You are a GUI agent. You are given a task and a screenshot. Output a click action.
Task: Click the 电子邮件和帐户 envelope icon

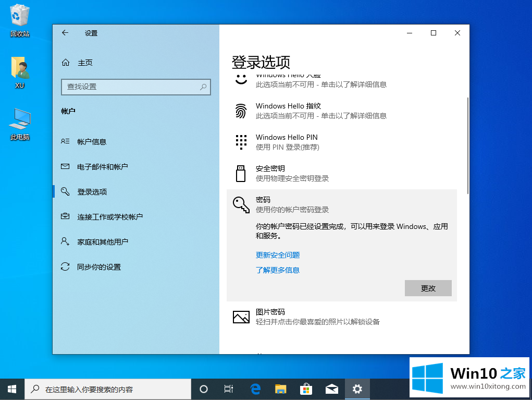[x=65, y=166]
